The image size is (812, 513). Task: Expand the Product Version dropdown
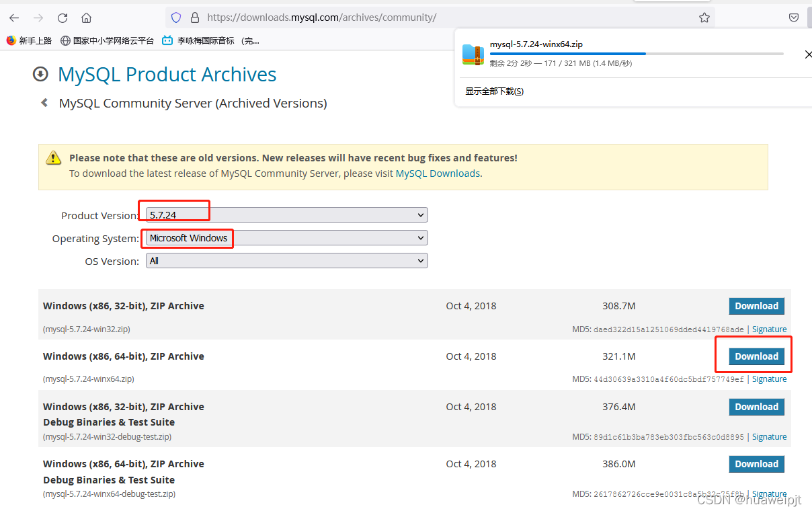287,215
